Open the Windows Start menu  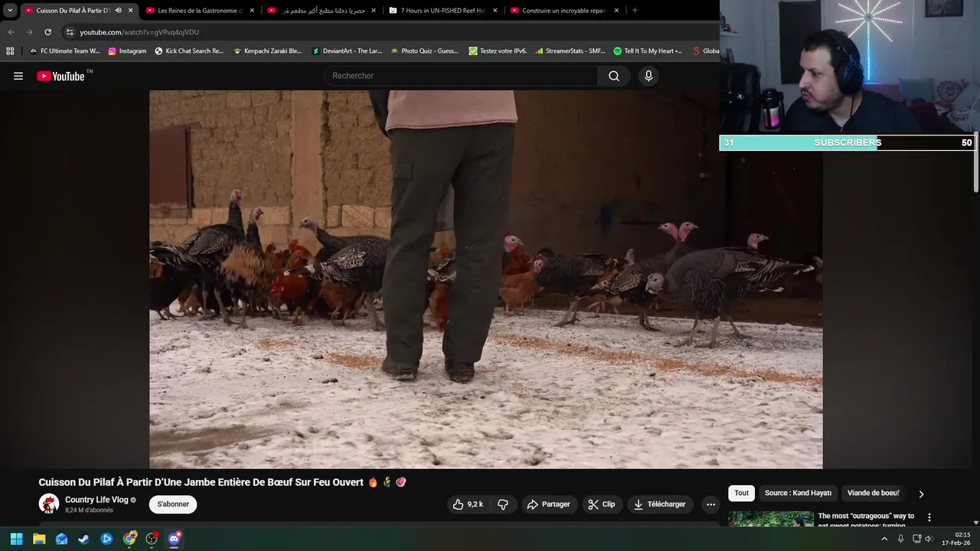[16, 539]
